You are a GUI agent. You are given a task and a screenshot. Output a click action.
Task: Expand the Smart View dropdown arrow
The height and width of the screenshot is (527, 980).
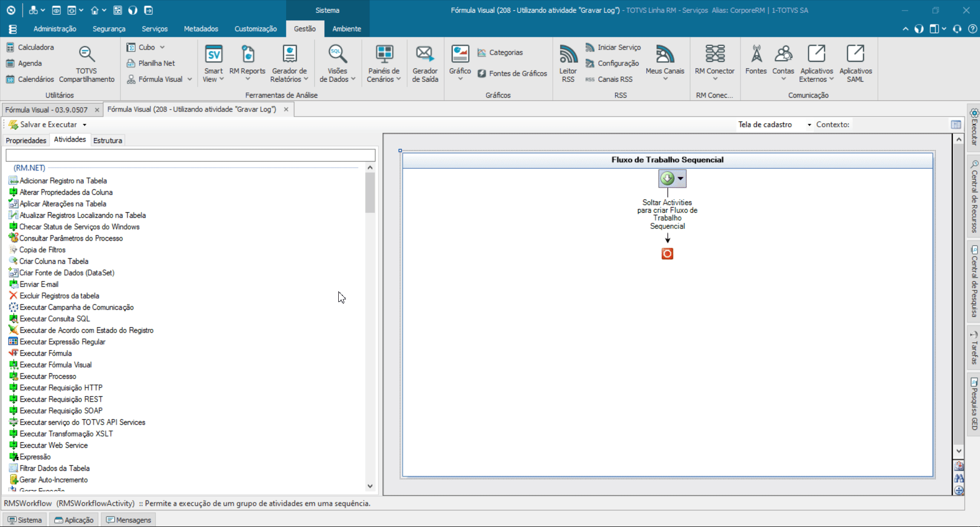(222, 79)
